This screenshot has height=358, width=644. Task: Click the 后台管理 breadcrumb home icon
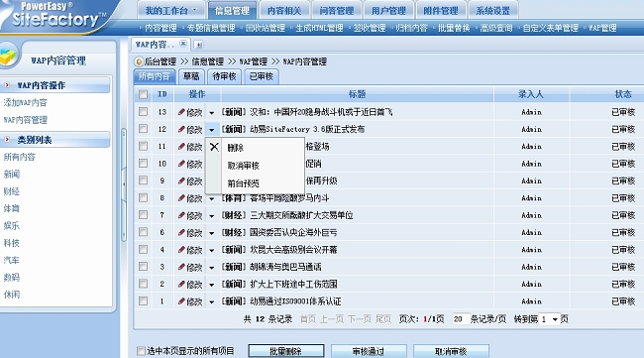140,61
